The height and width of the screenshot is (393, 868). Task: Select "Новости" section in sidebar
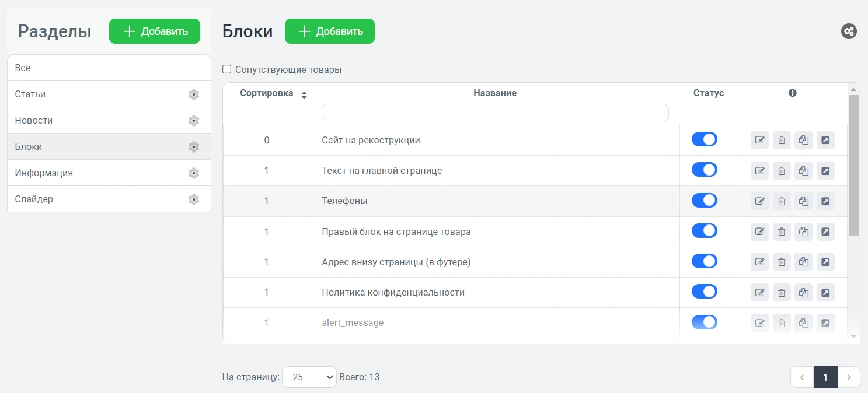tap(34, 121)
